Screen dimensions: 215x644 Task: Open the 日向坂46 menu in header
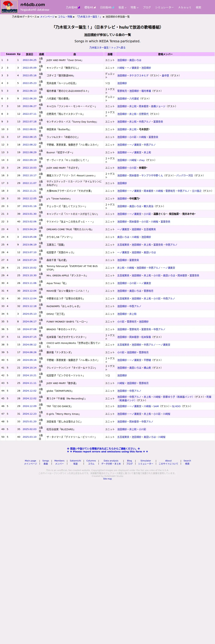pyautogui.click(x=107, y=8)
